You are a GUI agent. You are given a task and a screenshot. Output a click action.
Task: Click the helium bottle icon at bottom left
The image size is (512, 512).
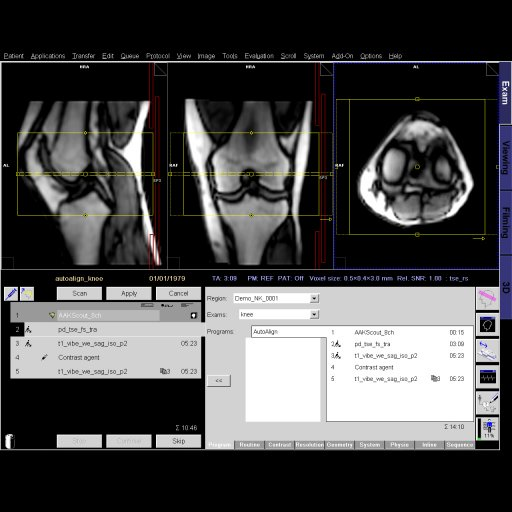coord(10,441)
